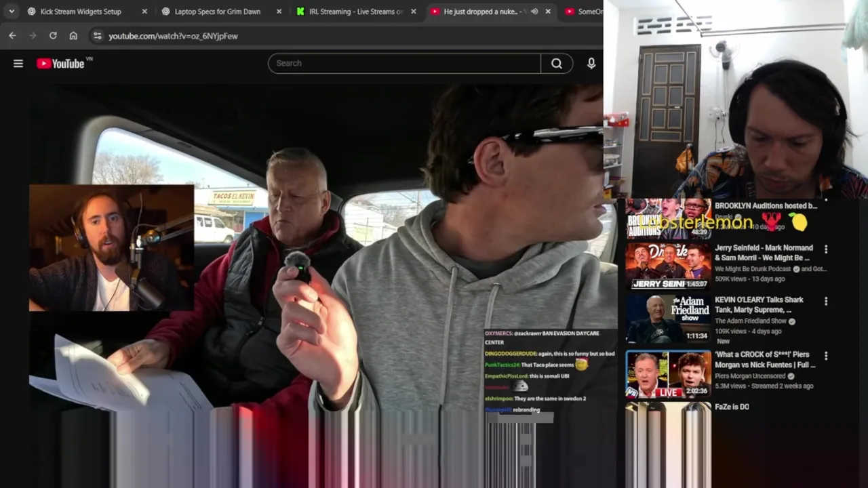Click the magnifier search button
Image resolution: width=868 pixels, height=488 pixels.
(x=557, y=63)
